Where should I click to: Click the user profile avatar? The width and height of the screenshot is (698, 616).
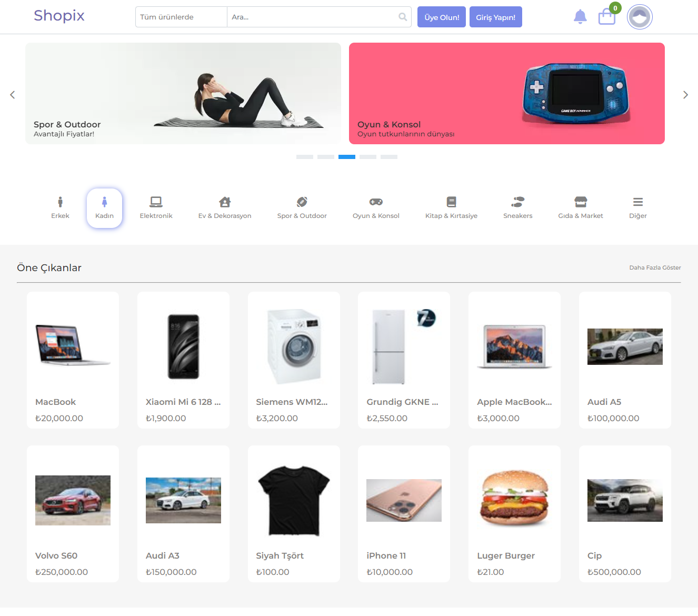(x=640, y=17)
